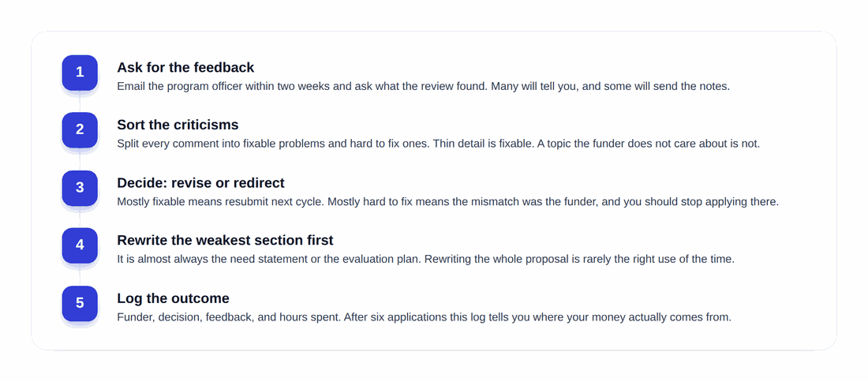Image resolution: width=868 pixels, height=382 pixels.
Task: Click connector line between steps 1 and 2
Action: [x=80, y=103]
